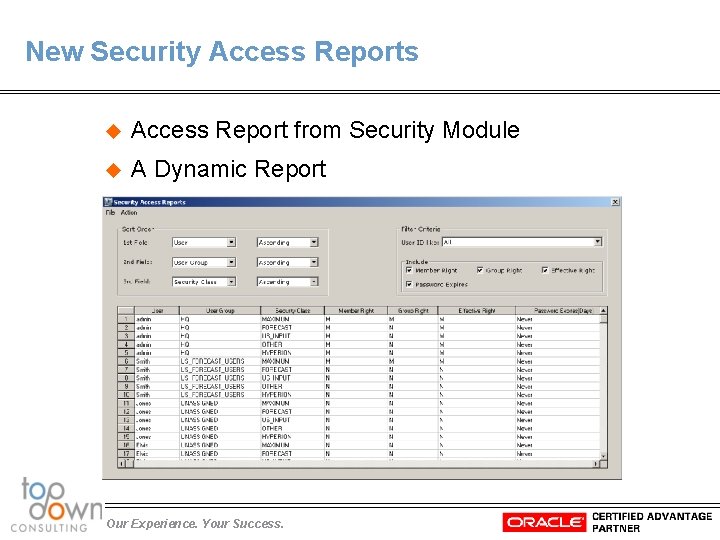
Task: Select row header number 1
Action: point(126,319)
